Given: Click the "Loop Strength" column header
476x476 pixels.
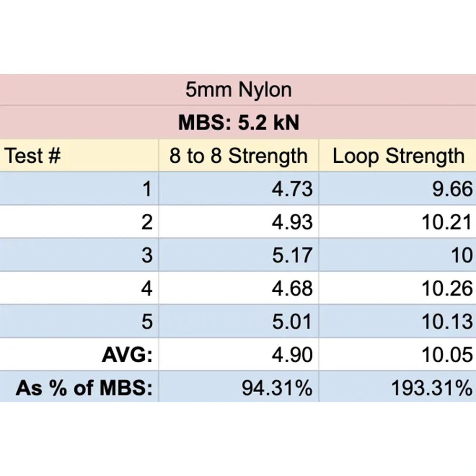Looking at the screenshot, I should [397, 156].
